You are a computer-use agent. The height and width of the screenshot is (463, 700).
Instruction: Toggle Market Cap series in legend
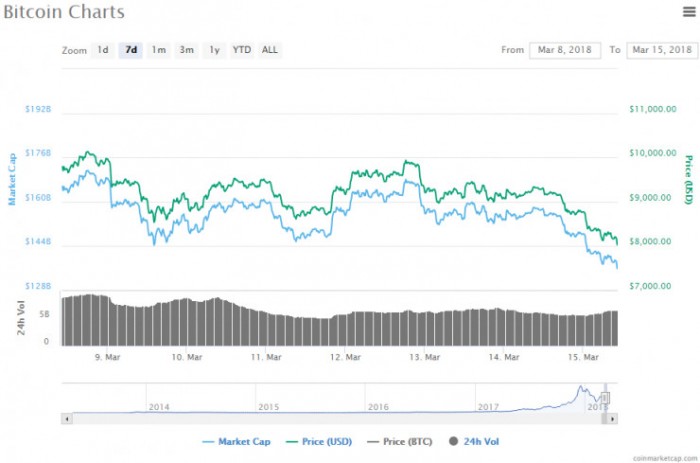click(236, 442)
